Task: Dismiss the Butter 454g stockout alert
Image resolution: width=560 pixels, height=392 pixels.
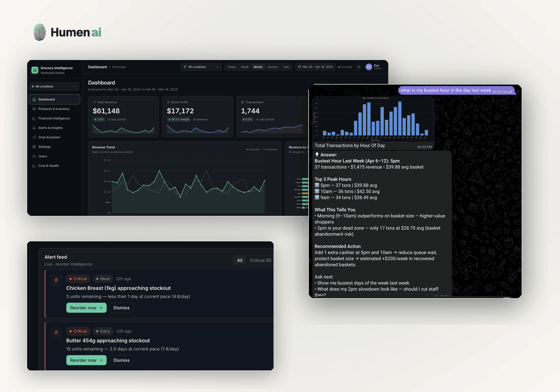Action: click(x=121, y=360)
